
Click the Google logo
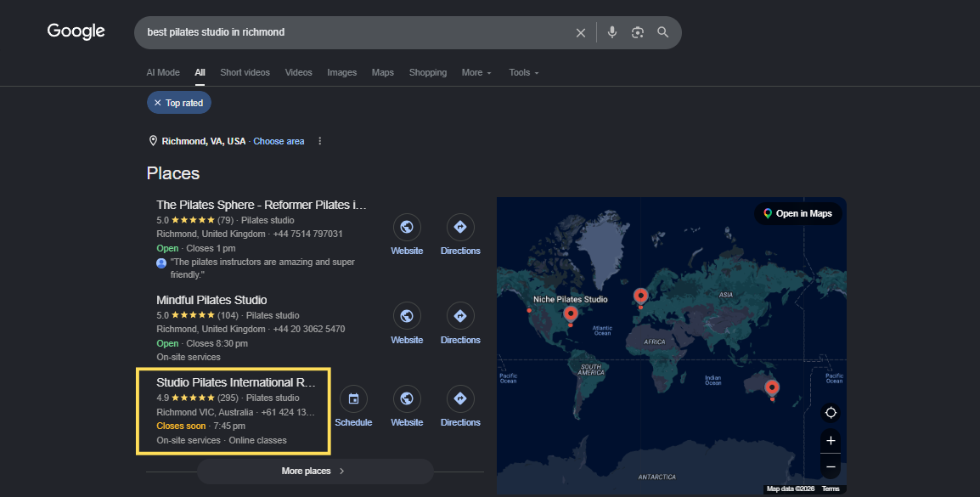click(76, 31)
